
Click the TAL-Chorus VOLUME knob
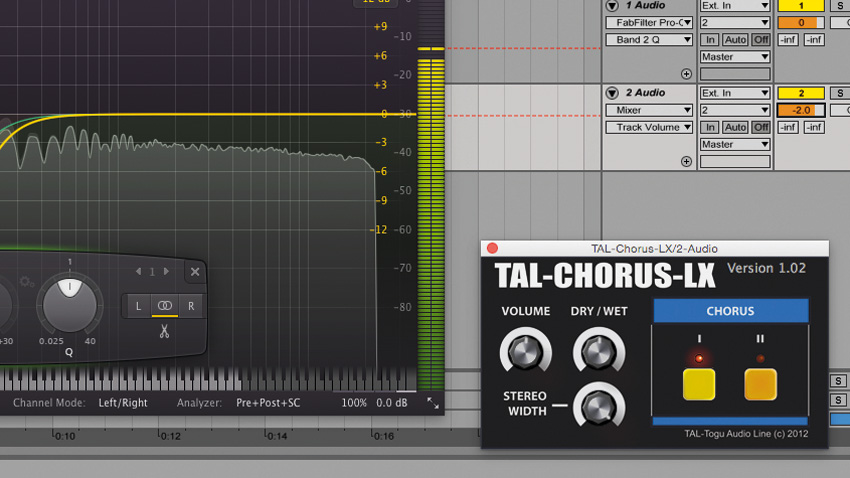[525, 352]
